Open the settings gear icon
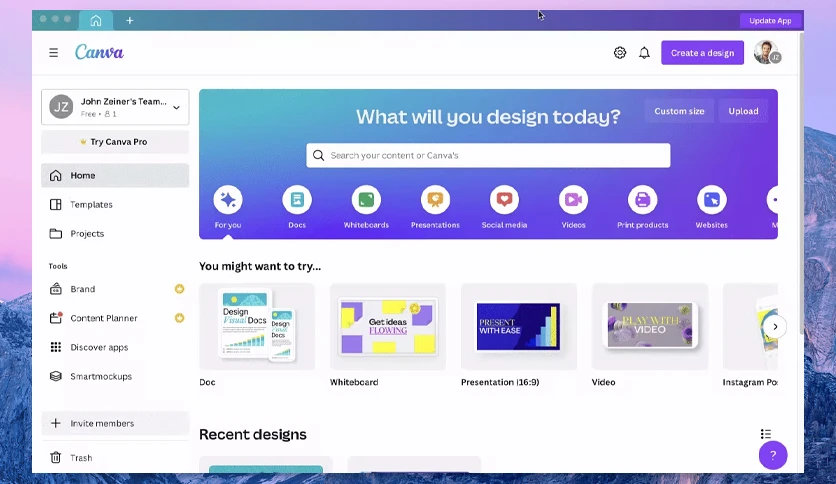Screen dimensions: 836x484 [620, 53]
